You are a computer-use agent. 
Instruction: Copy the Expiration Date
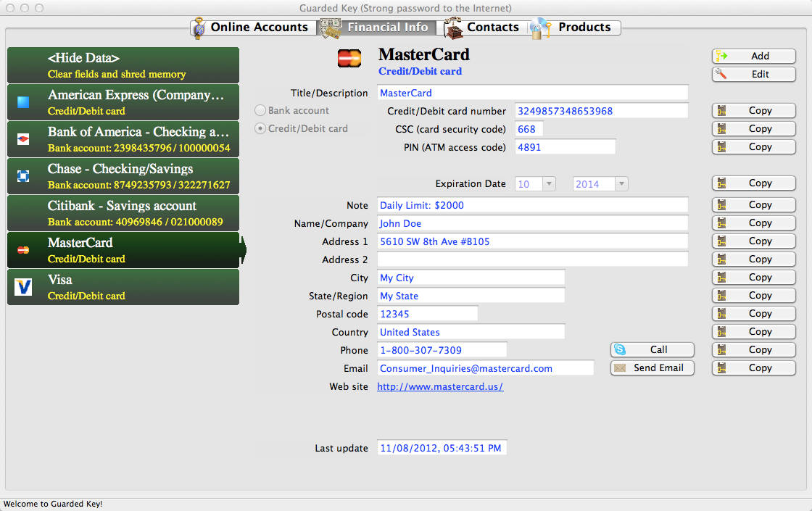point(753,183)
